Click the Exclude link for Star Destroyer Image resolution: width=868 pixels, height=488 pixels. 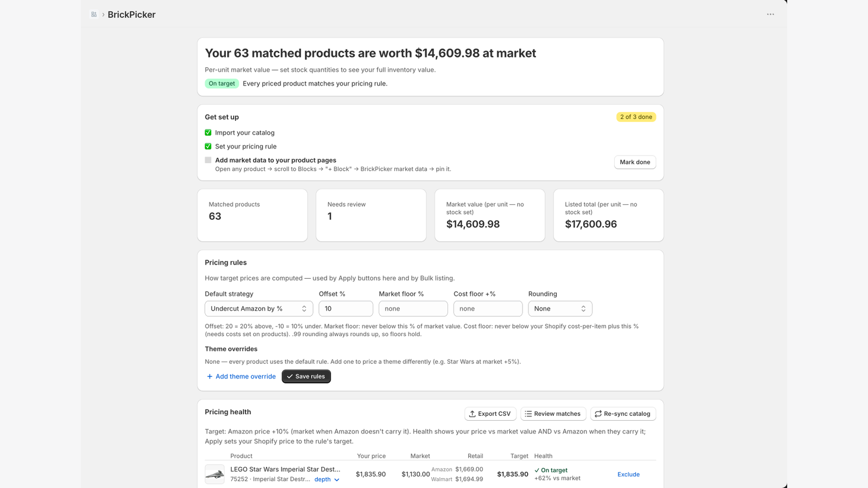click(628, 474)
